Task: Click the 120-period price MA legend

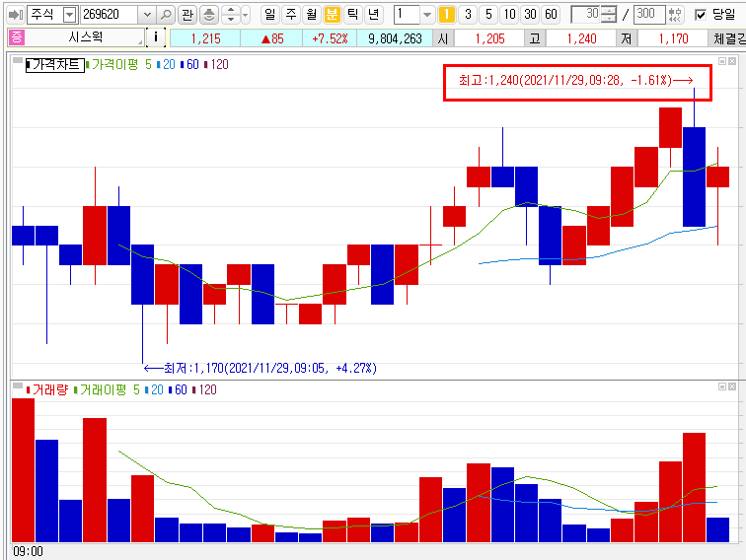Action: point(216,65)
